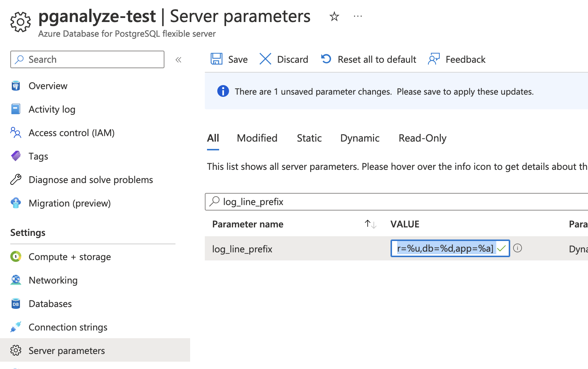Click the Discard X icon
This screenshot has width=588, height=369.
265,59
